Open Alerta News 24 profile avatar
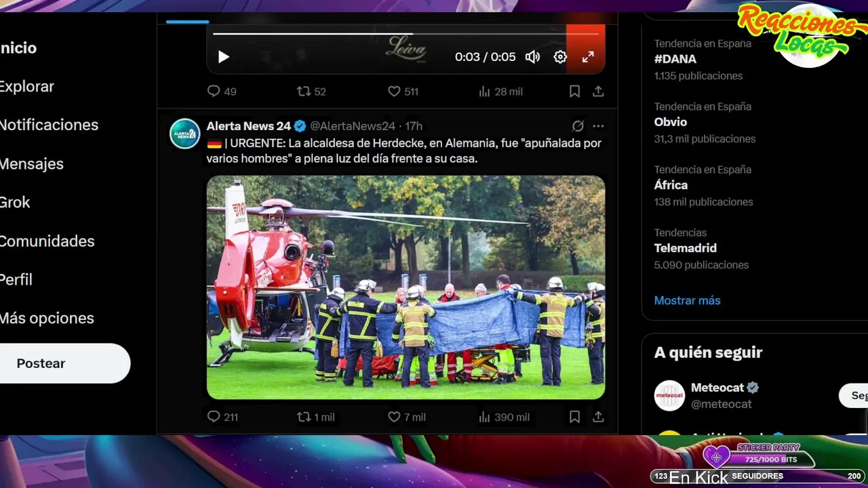 (x=184, y=134)
